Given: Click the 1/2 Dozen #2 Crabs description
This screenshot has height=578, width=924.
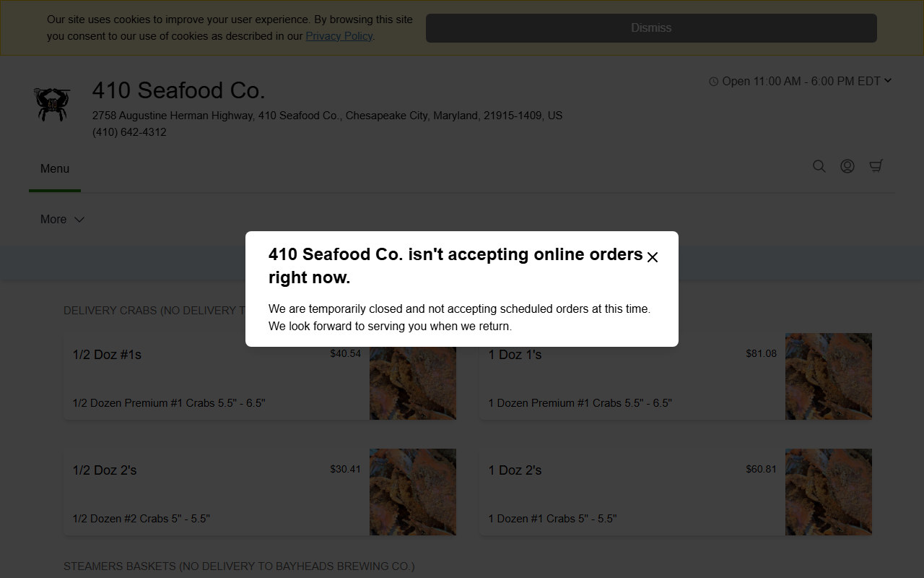Looking at the screenshot, I should coord(141,519).
